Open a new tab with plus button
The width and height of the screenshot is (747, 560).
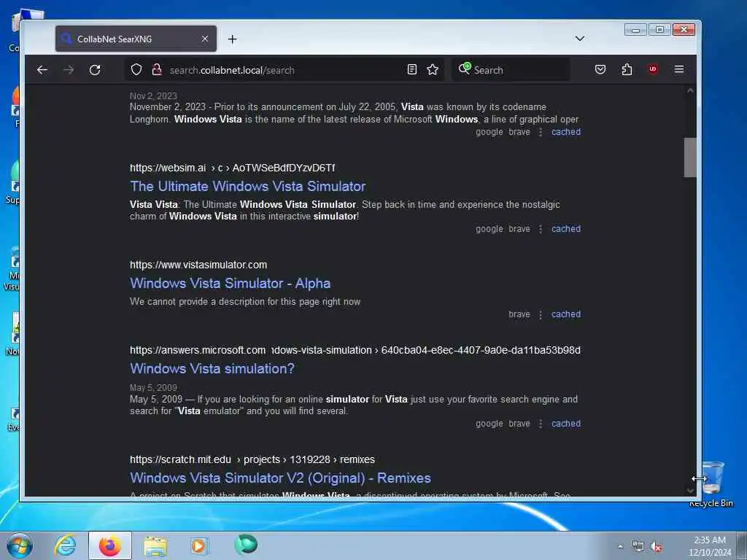pyautogui.click(x=233, y=39)
